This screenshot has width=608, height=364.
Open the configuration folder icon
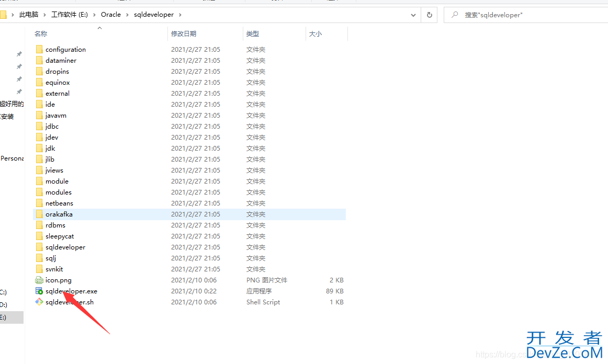(39, 49)
